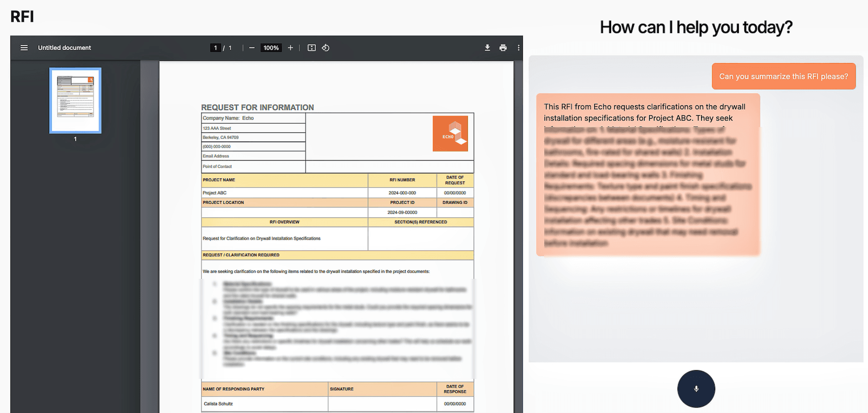868x413 pixels.
Task: Select the 'Project ABC' value
Action: (215, 193)
